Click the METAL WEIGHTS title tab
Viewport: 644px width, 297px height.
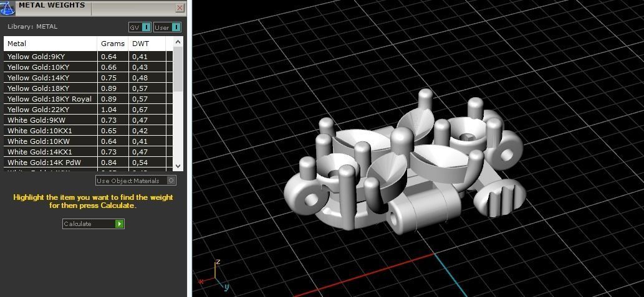pos(52,6)
